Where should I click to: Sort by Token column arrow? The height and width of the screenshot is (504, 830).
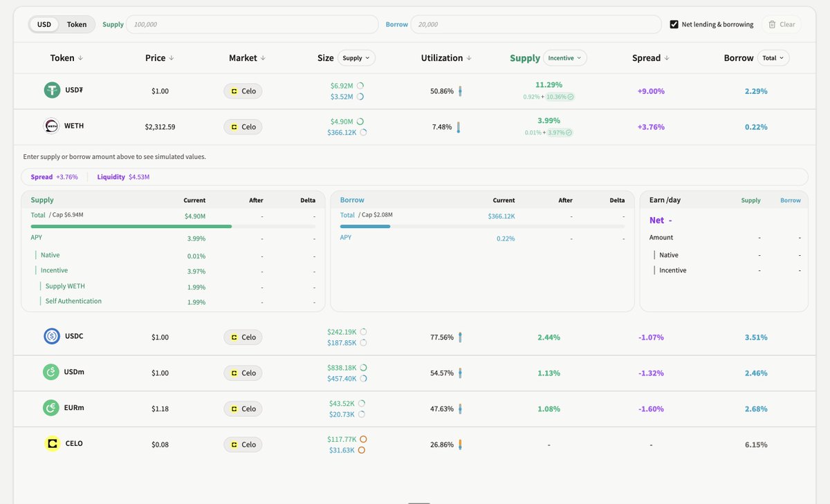tap(80, 58)
